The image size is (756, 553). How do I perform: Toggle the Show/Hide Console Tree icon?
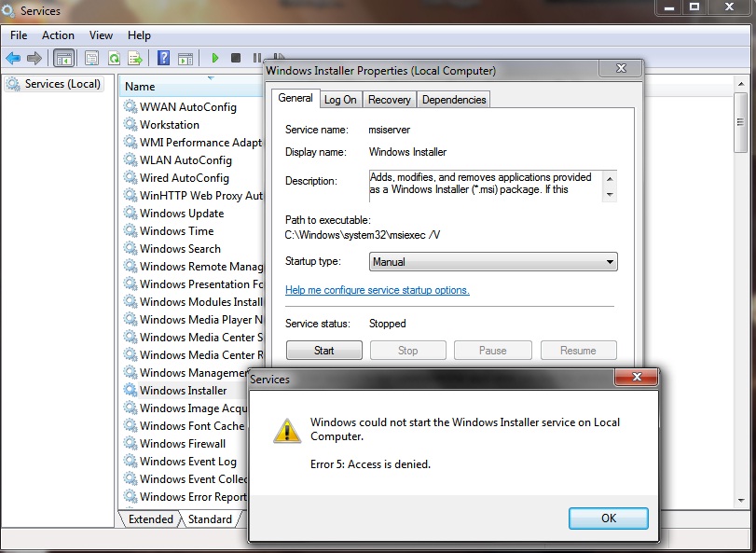tap(64, 59)
